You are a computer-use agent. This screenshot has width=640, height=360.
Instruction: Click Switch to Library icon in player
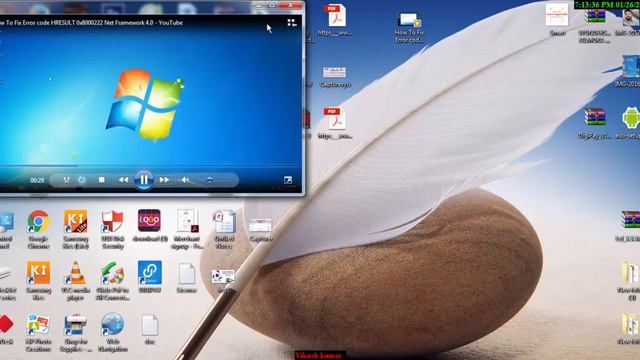291,23
